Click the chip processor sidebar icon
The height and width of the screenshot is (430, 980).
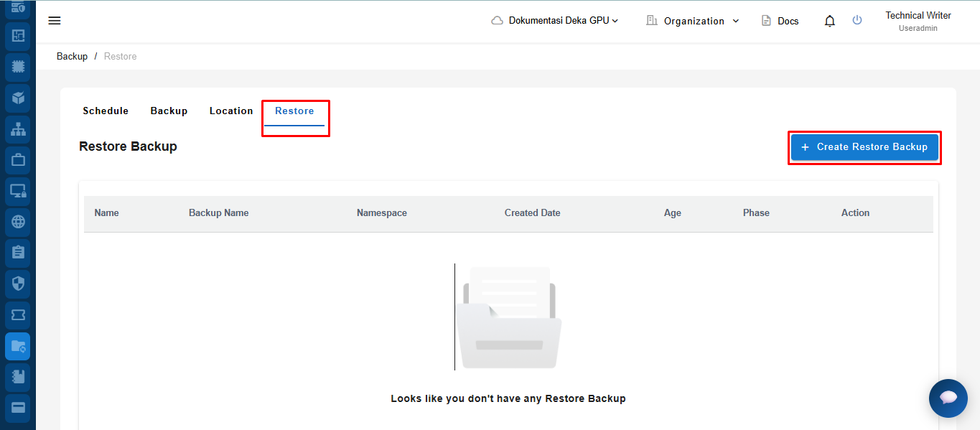click(x=18, y=67)
